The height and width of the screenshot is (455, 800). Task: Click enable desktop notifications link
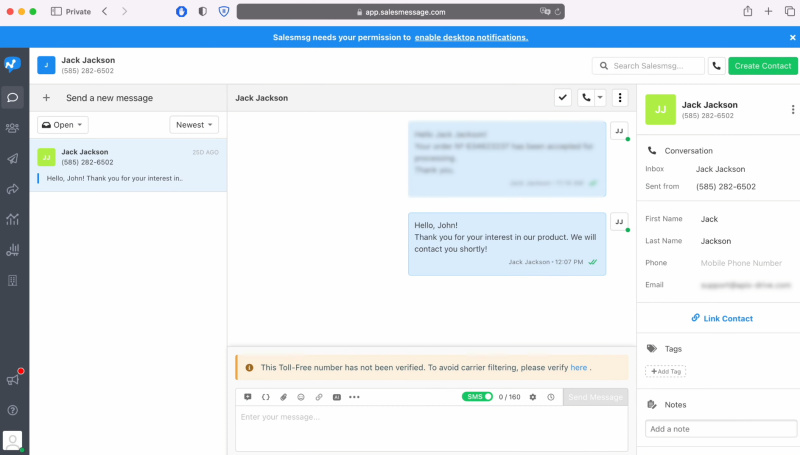click(471, 37)
